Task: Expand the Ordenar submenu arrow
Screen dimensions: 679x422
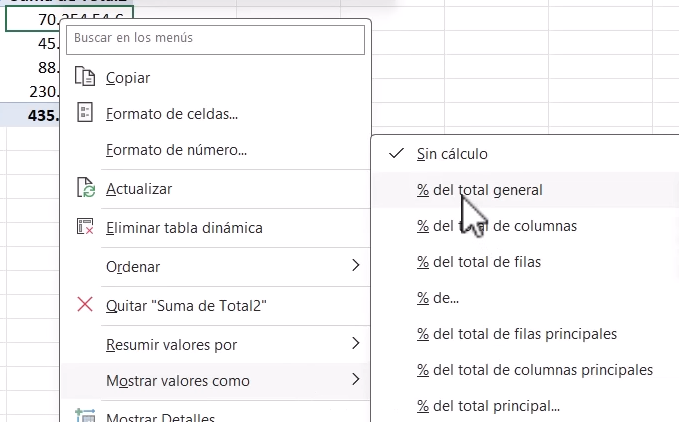Action: [x=356, y=265]
